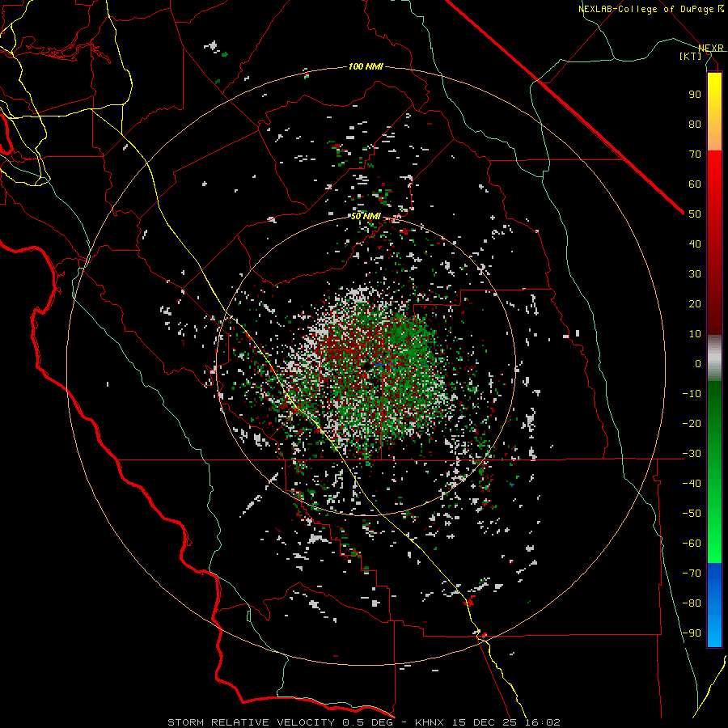Click the [KT] units label
Screen dimensions: 728x728
pos(690,56)
